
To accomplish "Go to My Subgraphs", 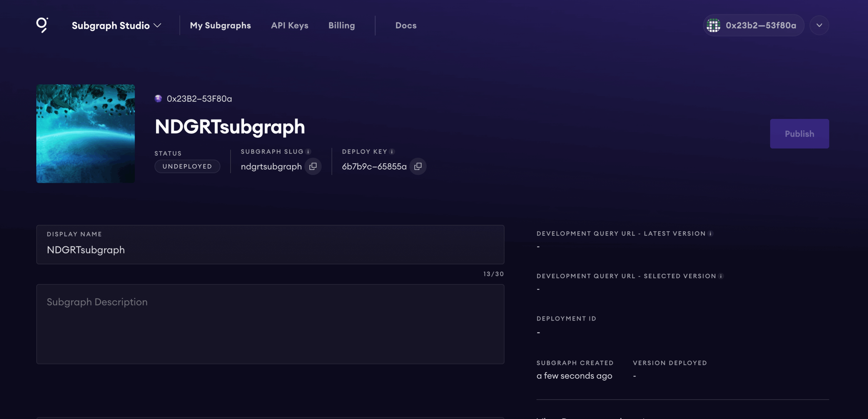I will (x=220, y=25).
